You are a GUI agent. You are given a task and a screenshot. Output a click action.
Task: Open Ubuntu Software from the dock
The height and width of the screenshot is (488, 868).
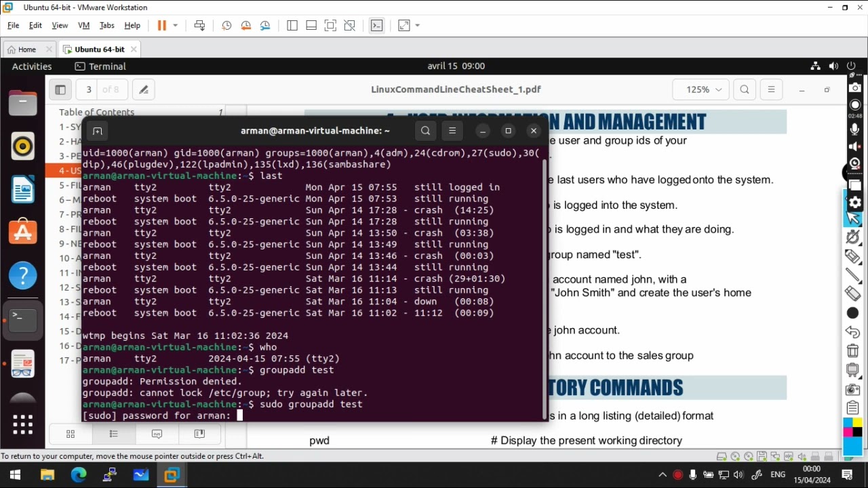(23, 232)
